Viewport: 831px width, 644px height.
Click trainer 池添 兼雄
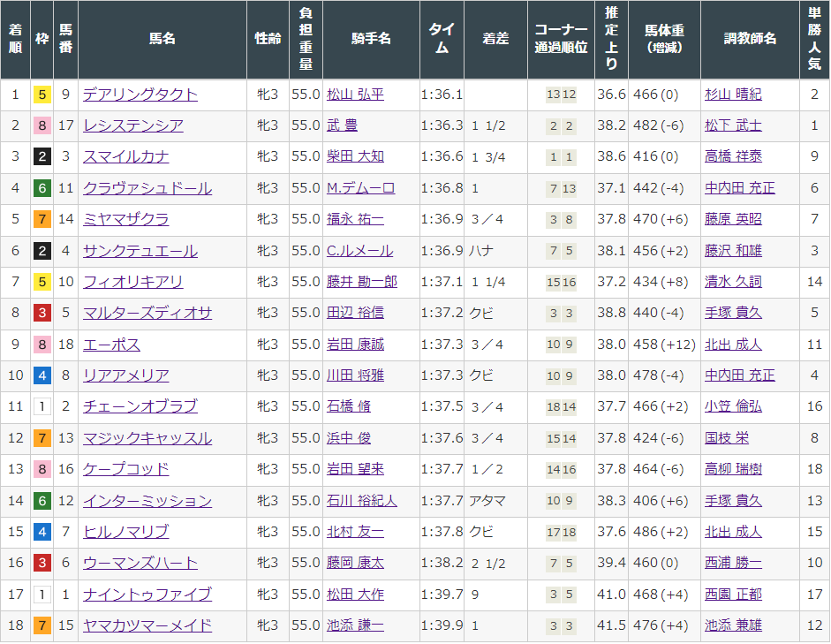[734, 625]
